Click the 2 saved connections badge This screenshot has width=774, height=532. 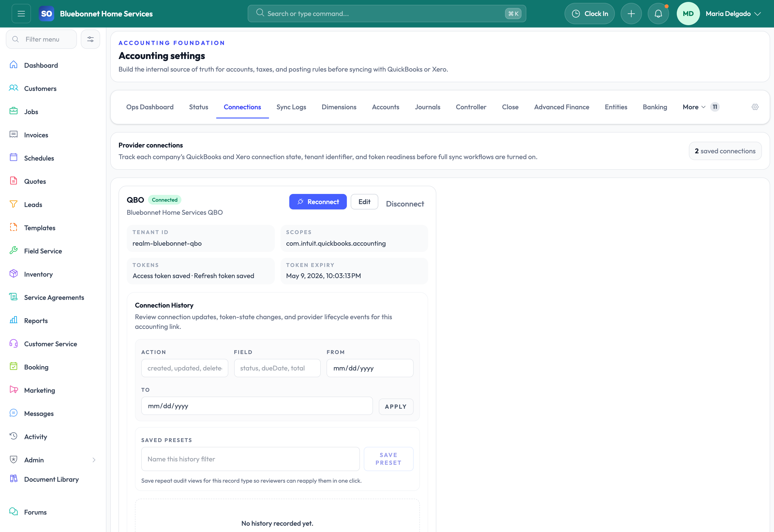(725, 151)
